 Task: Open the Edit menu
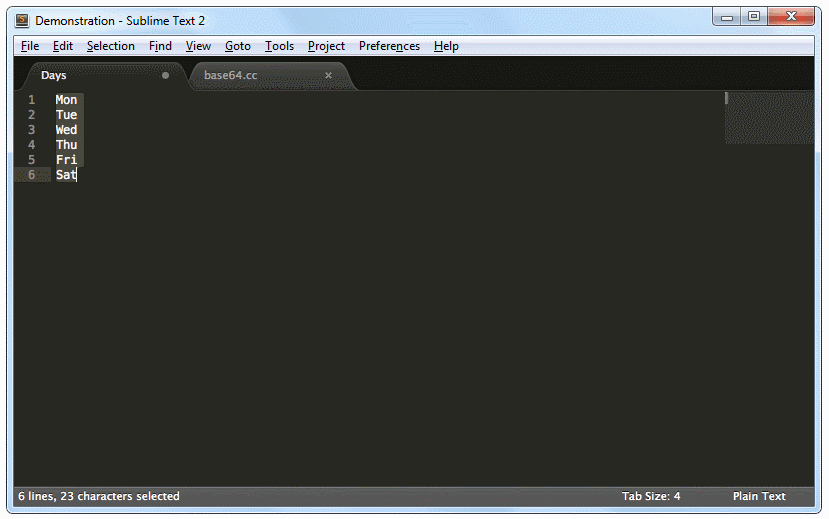(x=62, y=46)
